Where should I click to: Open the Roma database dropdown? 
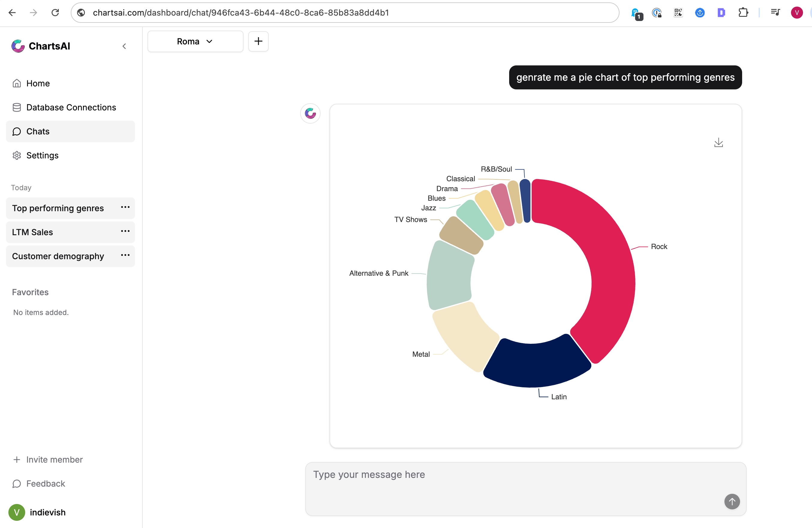tap(195, 41)
